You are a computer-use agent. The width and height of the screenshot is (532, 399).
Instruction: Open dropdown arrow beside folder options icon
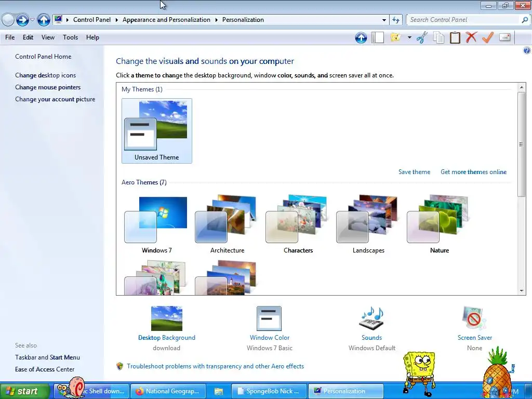[409, 37]
